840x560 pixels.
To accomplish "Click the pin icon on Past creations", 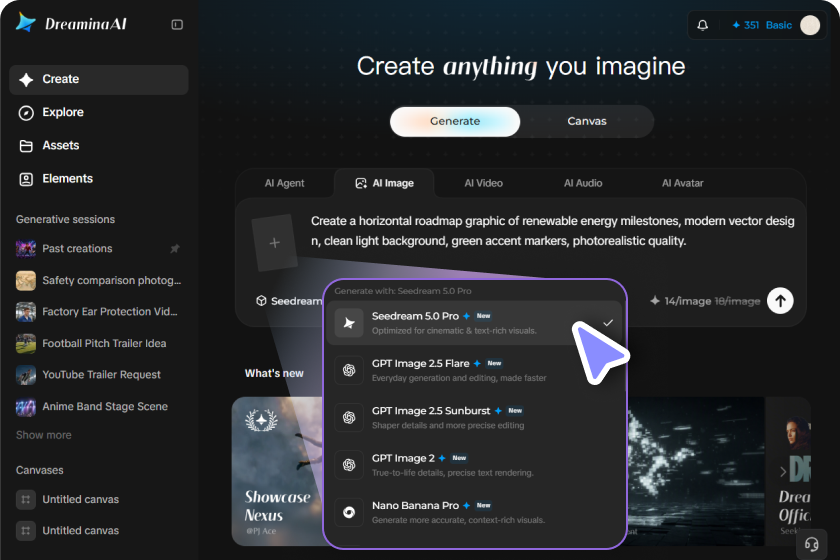I will [x=175, y=249].
